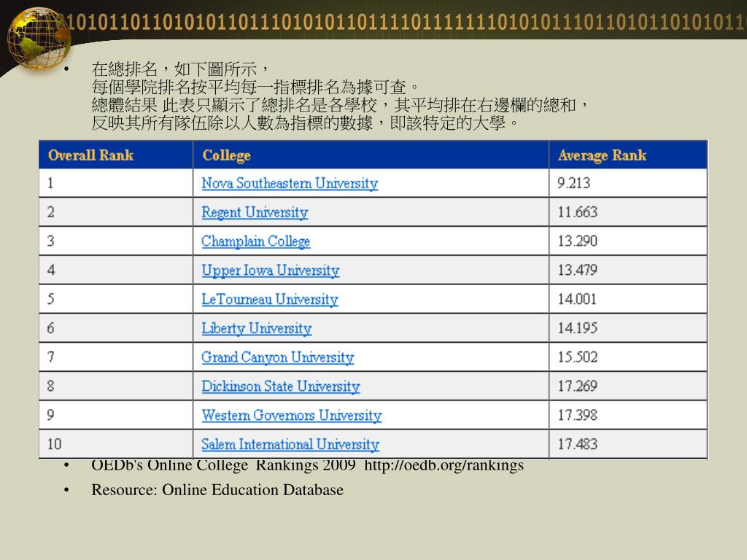Select the average rank value 14.001
This screenshot has width=747, height=560.
coord(577,300)
